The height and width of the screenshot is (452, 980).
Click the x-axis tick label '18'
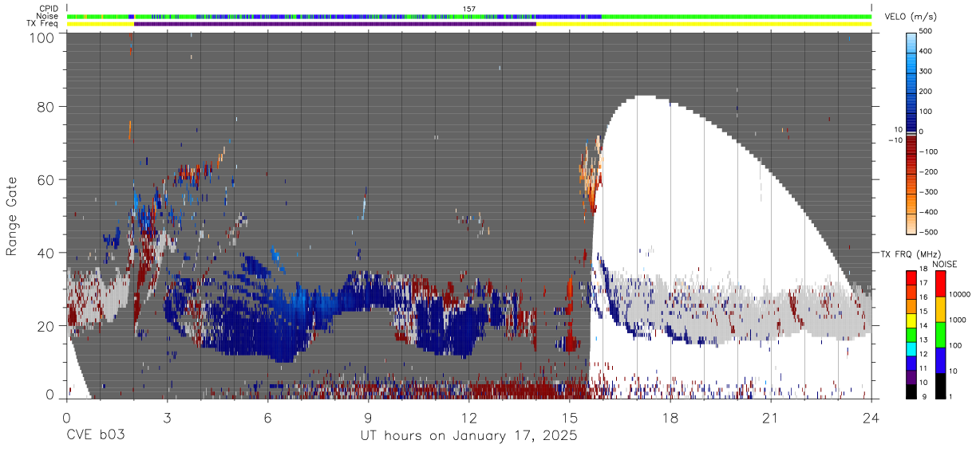point(670,417)
